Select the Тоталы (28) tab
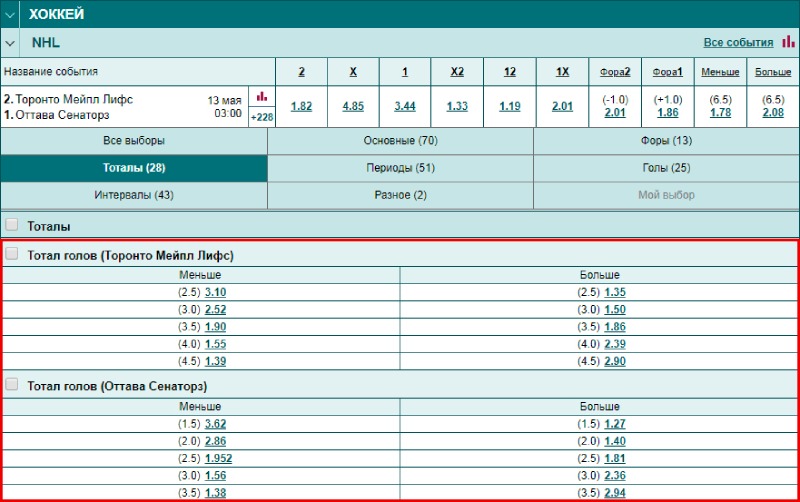 (x=134, y=168)
